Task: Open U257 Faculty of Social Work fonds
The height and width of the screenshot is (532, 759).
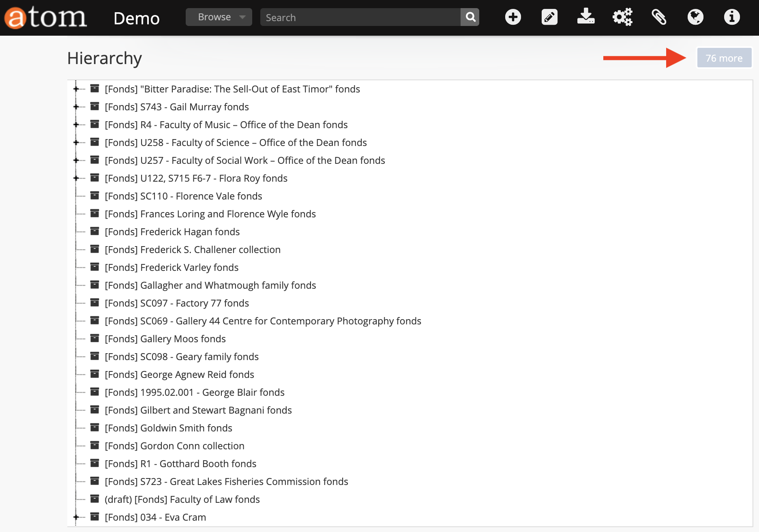Action: pos(245,160)
